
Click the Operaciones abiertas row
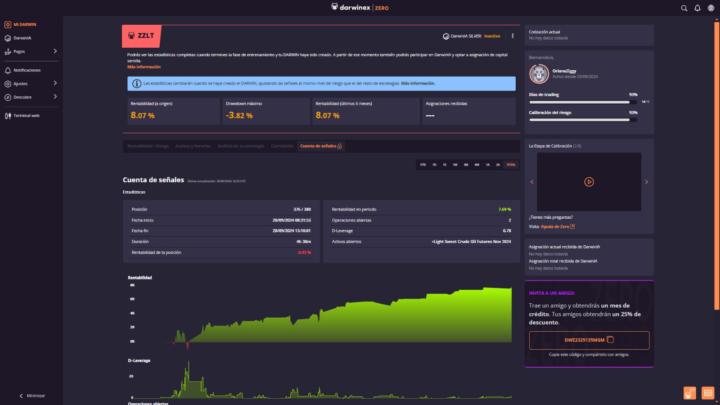pos(421,220)
